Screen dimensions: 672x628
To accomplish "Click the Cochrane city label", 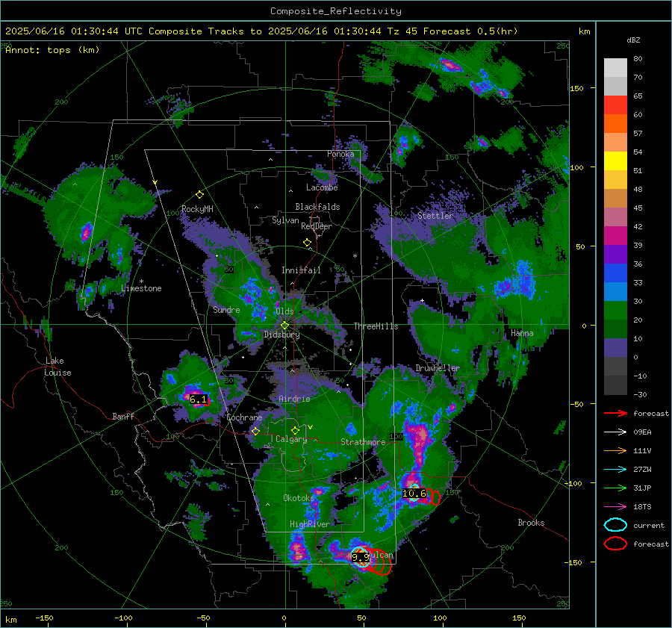I will click(x=244, y=417).
